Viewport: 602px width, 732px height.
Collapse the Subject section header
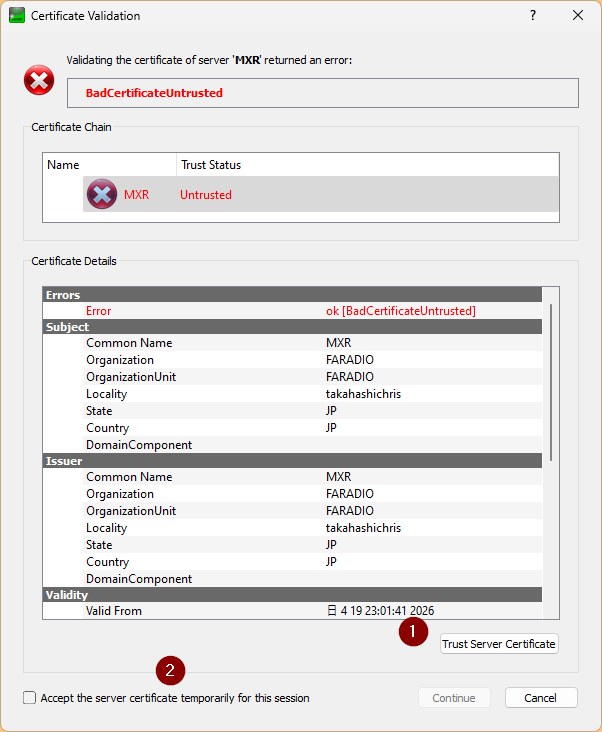pyautogui.click(x=293, y=326)
